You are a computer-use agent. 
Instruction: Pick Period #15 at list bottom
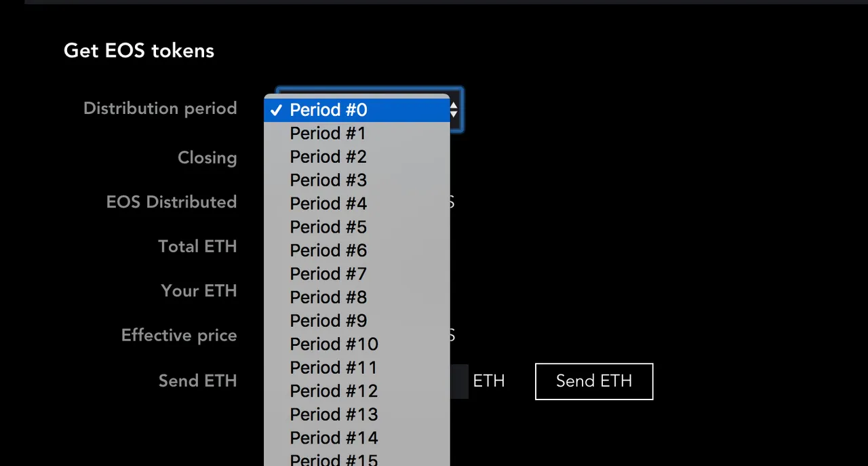(x=334, y=459)
